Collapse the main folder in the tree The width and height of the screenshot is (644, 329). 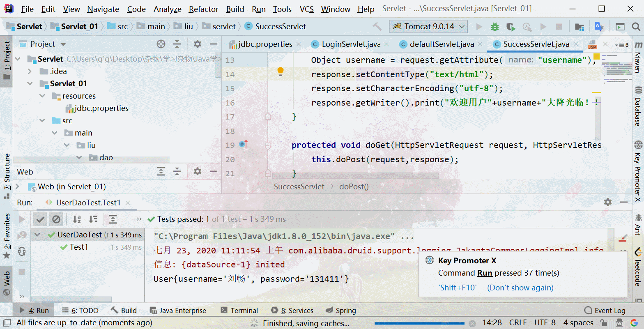pyautogui.click(x=54, y=133)
